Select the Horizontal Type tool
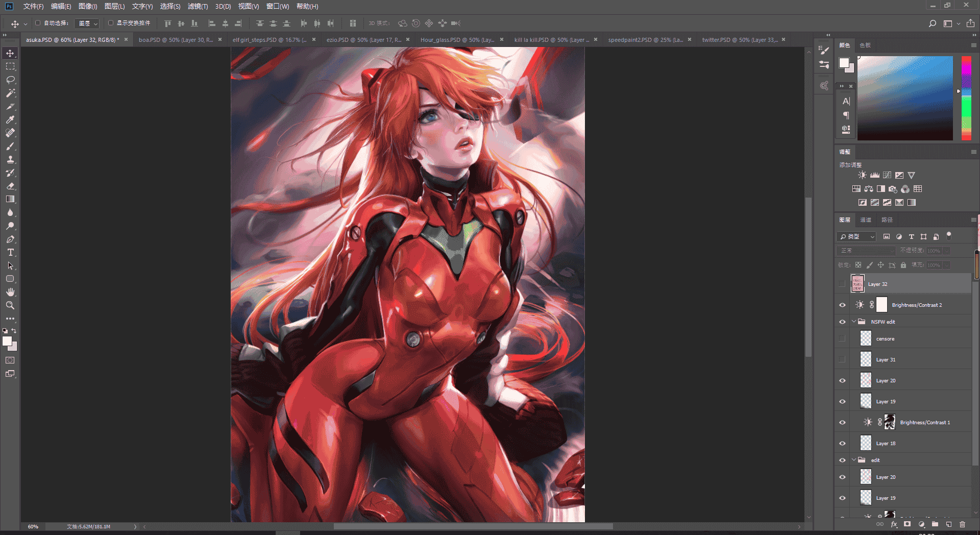The height and width of the screenshot is (535, 980). click(10, 252)
